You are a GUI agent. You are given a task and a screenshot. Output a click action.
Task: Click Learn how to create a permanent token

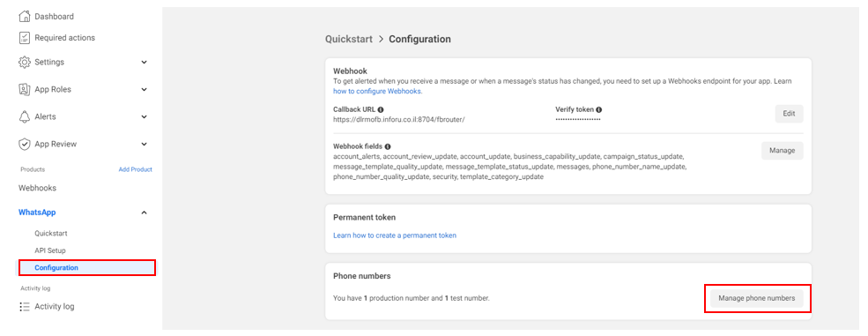(x=395, y=235)
